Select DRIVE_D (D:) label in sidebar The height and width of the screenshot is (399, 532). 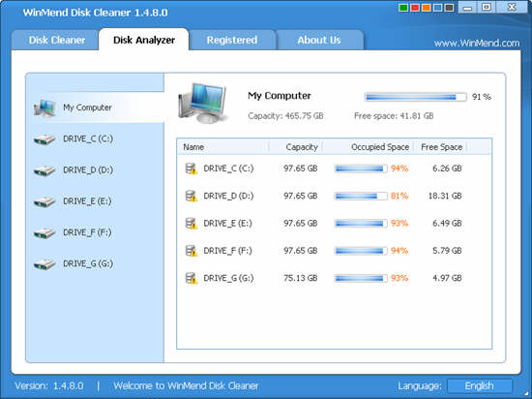tap(88, 170)
